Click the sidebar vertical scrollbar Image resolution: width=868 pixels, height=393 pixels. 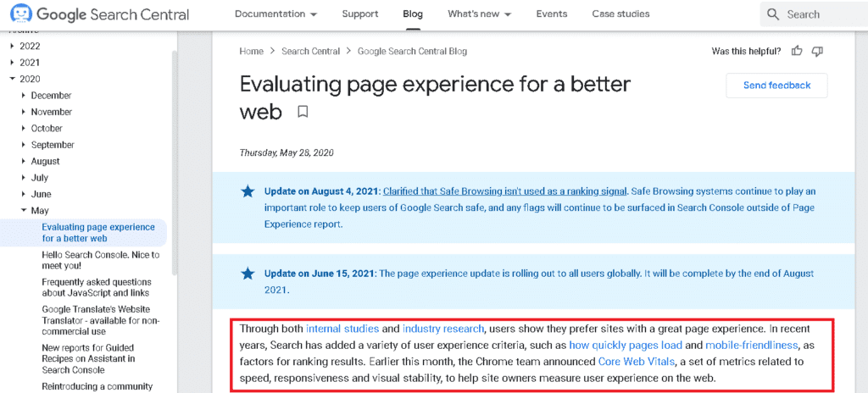coord(175,163)
